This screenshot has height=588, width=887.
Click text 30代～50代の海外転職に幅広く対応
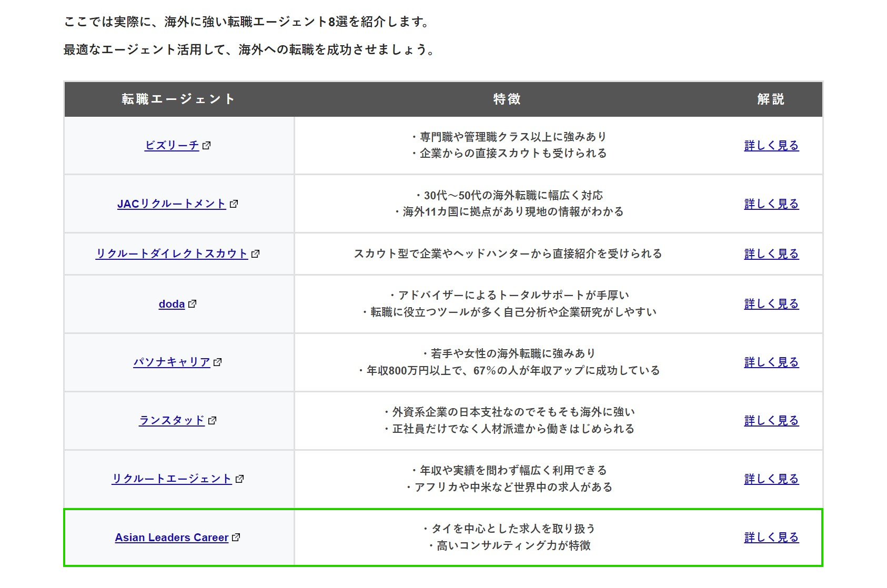tap(513, 195)
